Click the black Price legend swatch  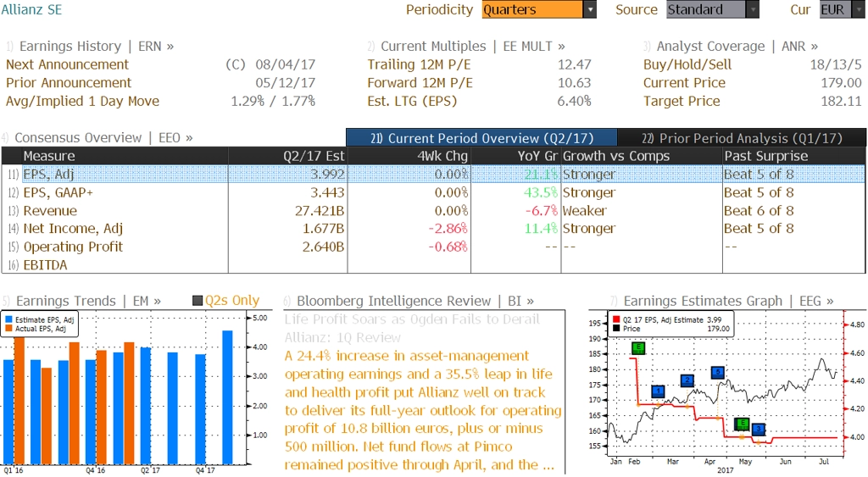coord(616,329)
